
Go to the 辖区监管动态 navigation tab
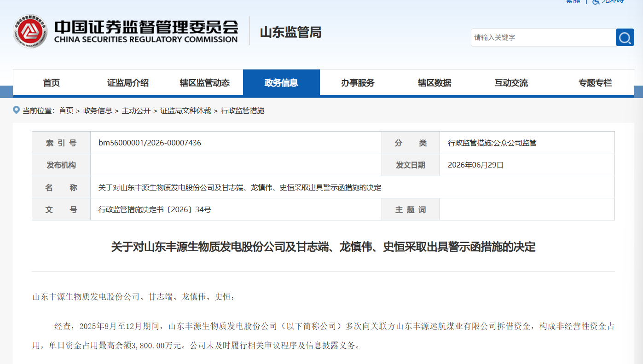click(204, 83)
